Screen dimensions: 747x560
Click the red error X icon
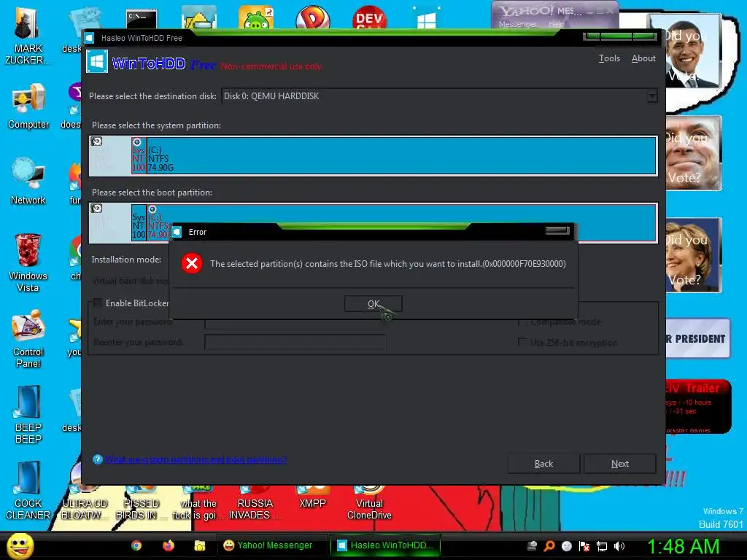192,263
